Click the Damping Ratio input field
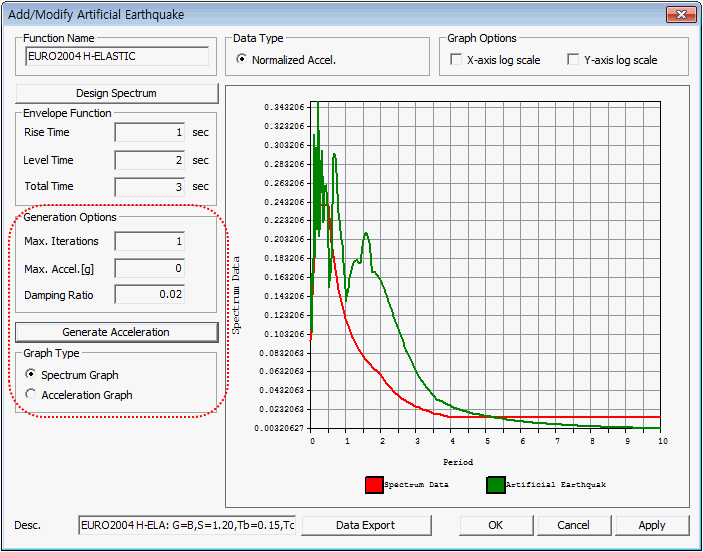 (149, 294)
